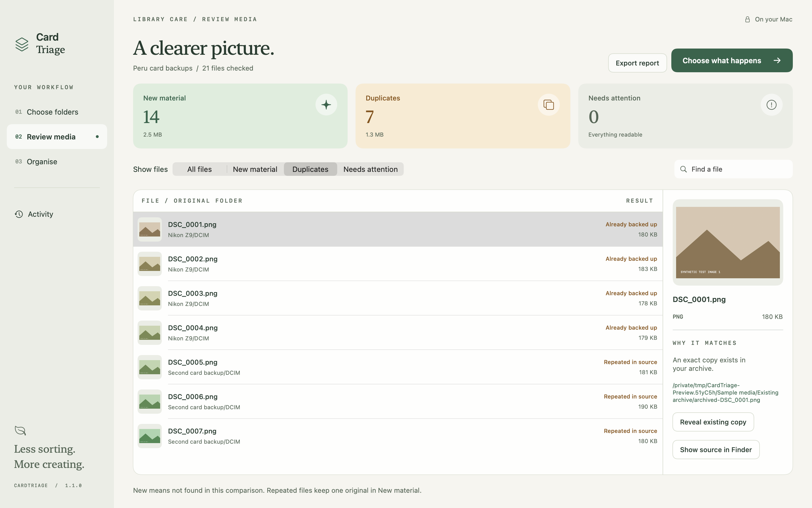
Task: Open the DSC_0002.png row thumbnail
Action: 150,264
